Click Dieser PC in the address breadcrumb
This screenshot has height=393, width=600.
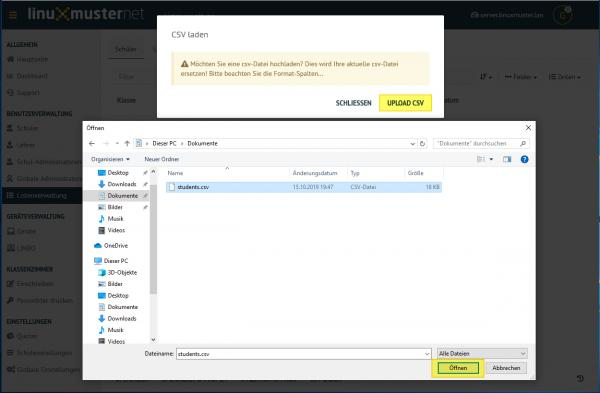click(164, 144)
